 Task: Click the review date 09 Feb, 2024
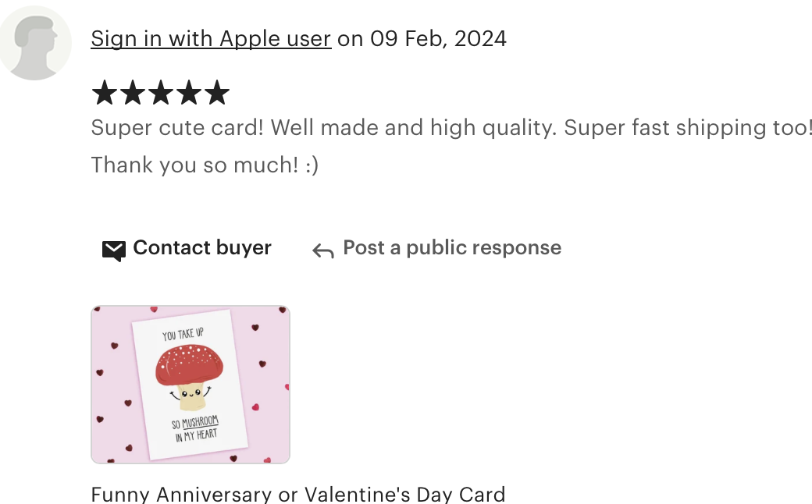[438, 39]
